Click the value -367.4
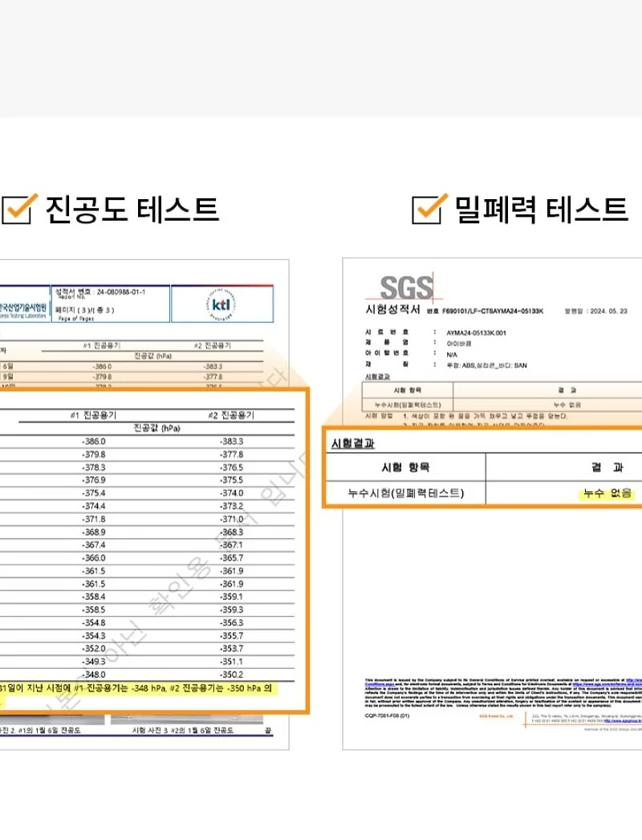This screenshot has height=840, width=642. 94,545
